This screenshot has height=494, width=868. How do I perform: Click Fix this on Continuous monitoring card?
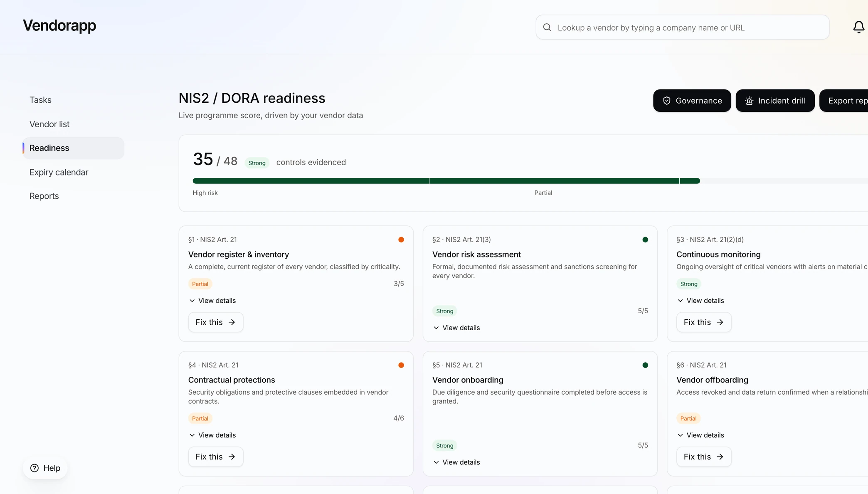coord(703,322)
